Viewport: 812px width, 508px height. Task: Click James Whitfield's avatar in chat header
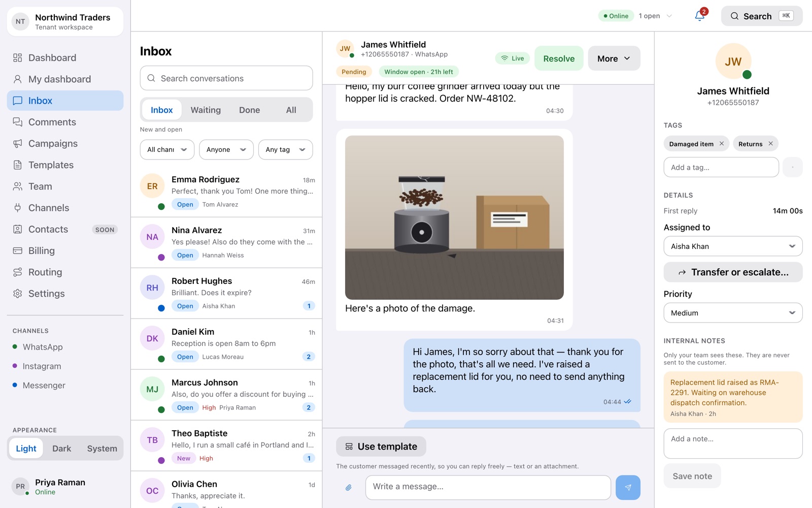pyautogui.click(x=345, y=49)
